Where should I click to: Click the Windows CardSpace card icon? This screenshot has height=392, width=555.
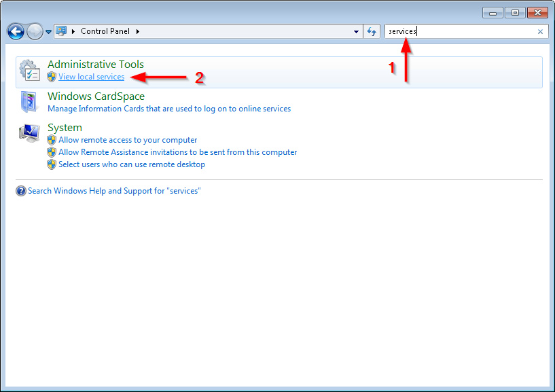click(29, 101)
